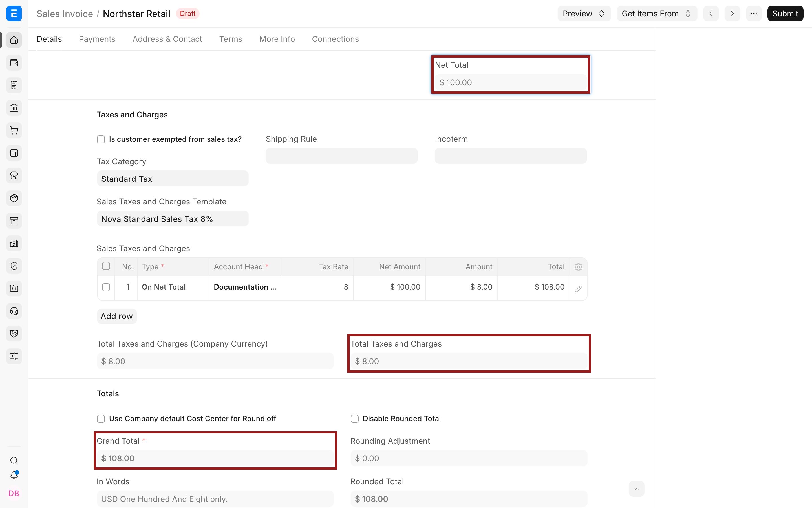812x508 pixels.
Task: Open the three-dots more menu
Action: 754,14
